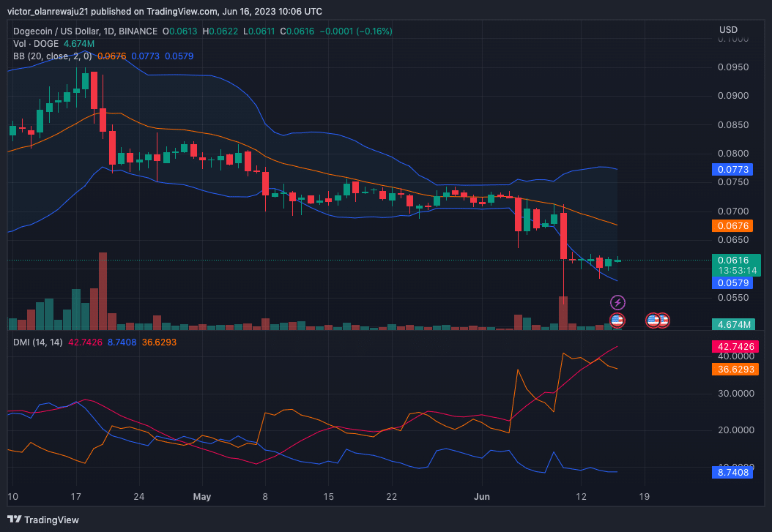Click the May label on the time axis
The width and height of the screenshot is (772, 532).
point(202,497)
